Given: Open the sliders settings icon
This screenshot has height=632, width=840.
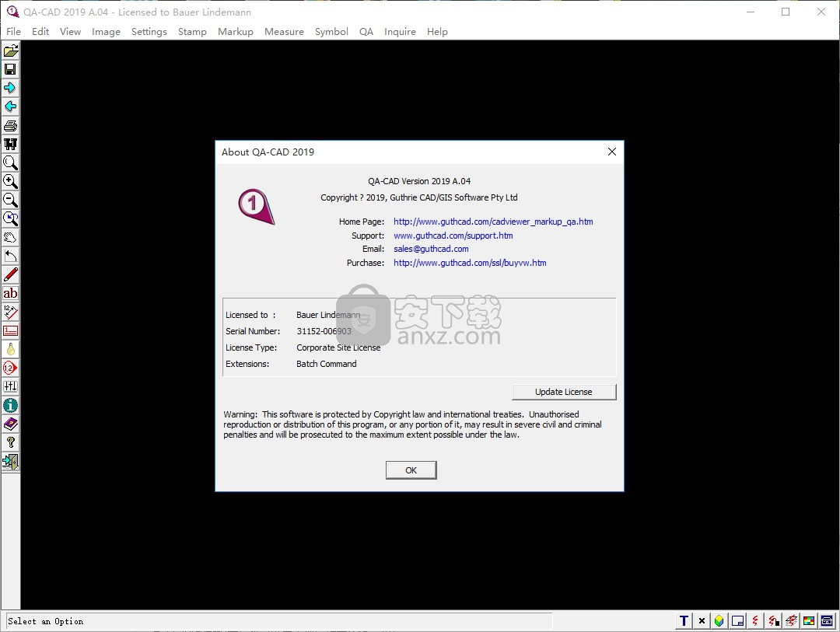Looking at the screenshot, I should pos(11,386).
